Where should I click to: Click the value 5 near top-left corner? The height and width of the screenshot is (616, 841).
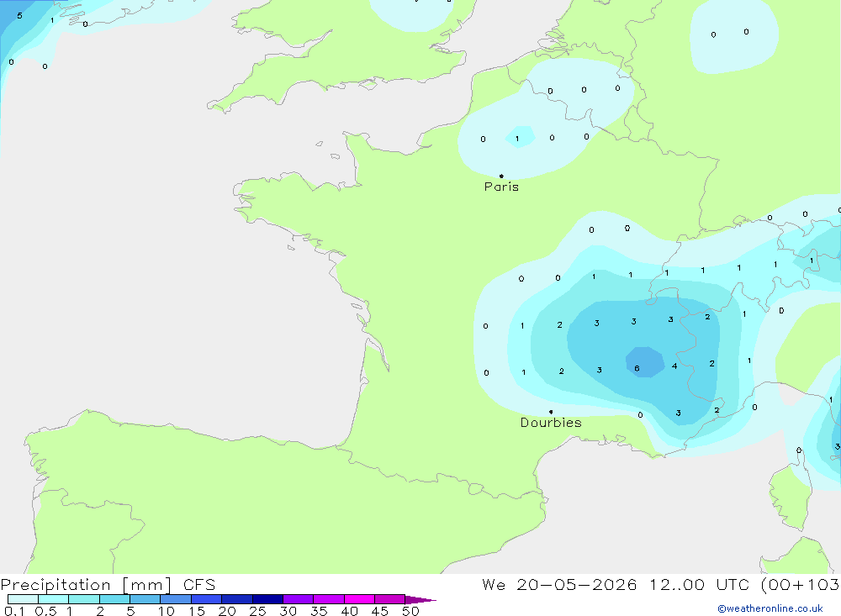click(20, 16)
